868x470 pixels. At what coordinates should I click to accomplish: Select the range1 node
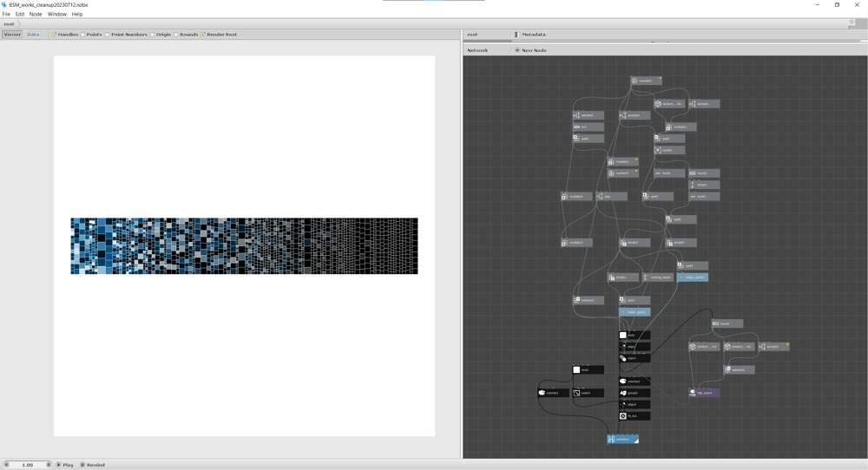tap(704, 186)
